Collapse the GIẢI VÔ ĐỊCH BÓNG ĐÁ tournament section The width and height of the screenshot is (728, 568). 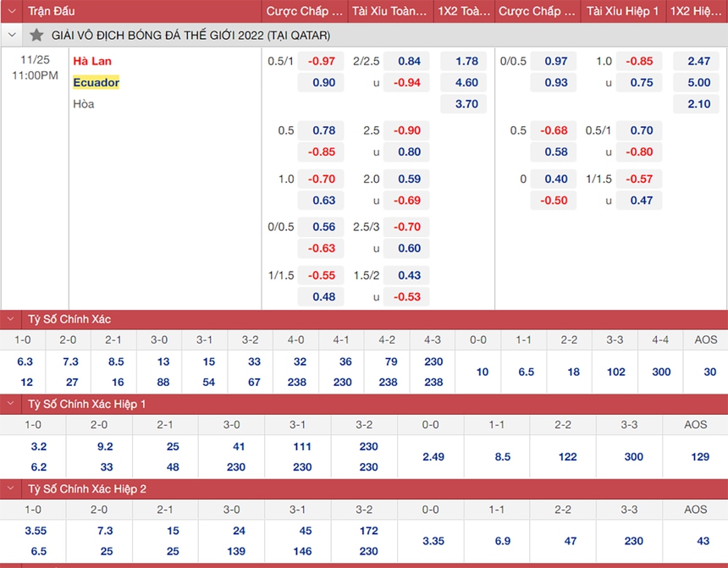12,35
